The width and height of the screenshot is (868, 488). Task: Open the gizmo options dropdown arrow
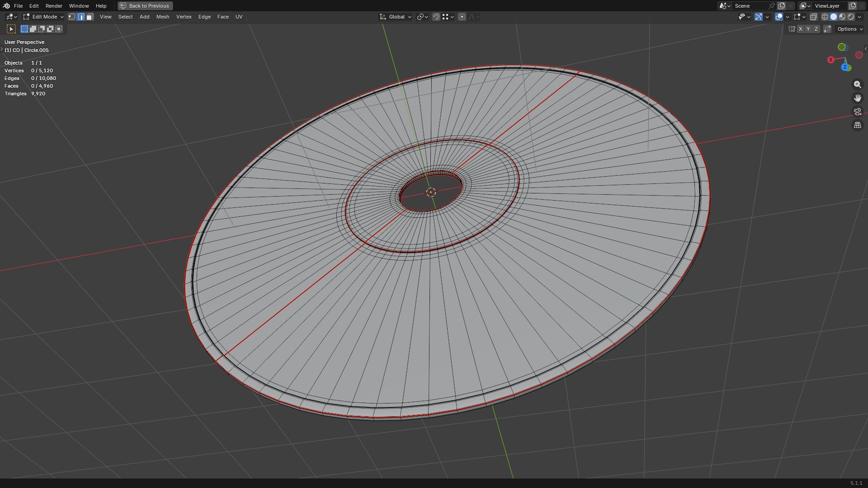(767, 17)
